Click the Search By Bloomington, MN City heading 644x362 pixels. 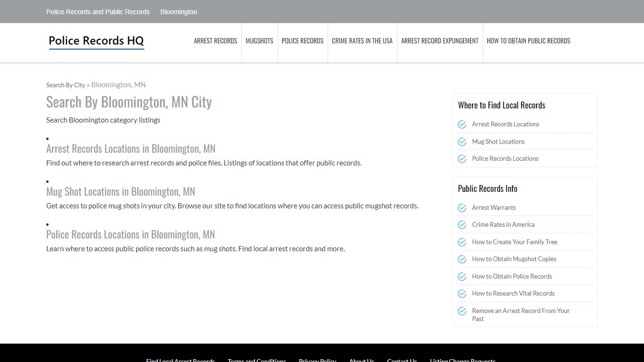(x=129, y=102)
